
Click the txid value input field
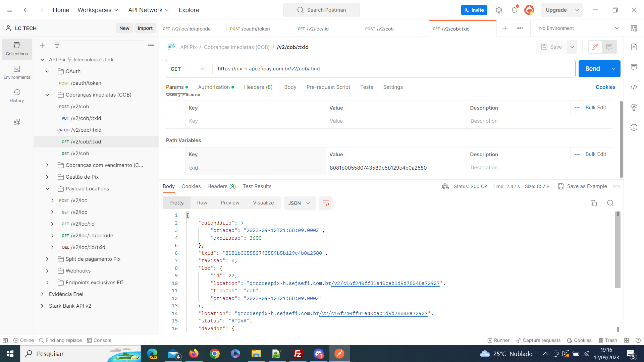pyautogui.click(x=378, y=168)
